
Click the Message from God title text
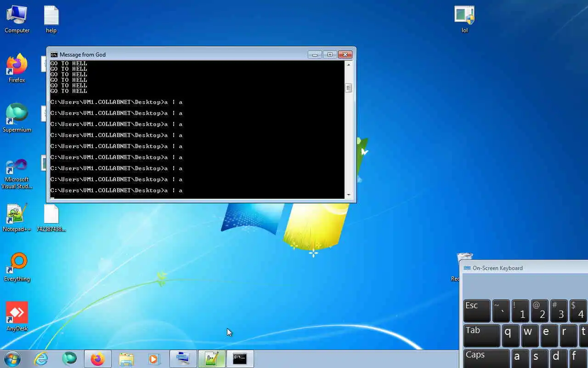[83, 54]
